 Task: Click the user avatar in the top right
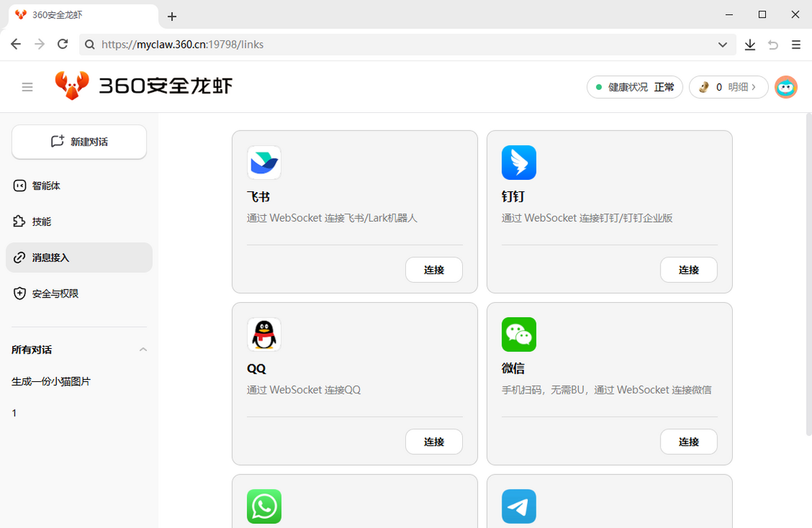click(x=786, y=87)
